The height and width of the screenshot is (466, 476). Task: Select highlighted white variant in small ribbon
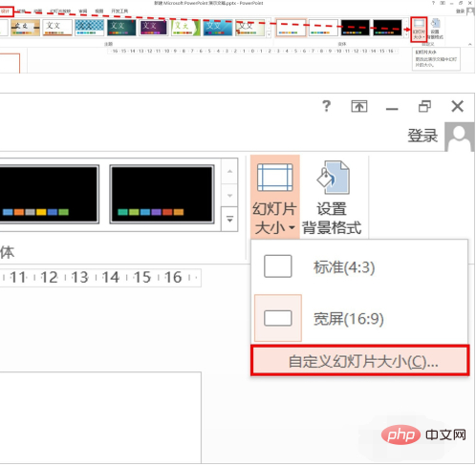click(x=291, y=28)
